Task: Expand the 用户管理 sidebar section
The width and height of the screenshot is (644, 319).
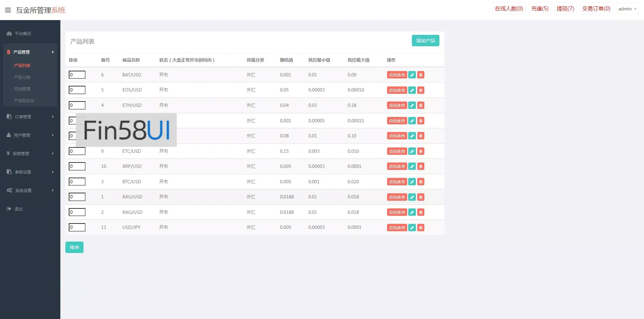Action: click(x=30, y=135)
